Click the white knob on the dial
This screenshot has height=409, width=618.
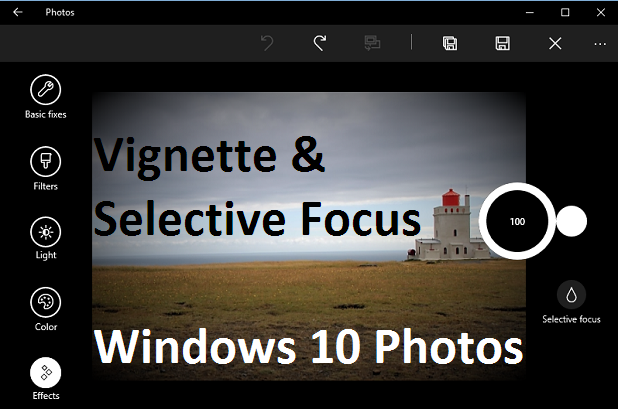click(571, 221)
